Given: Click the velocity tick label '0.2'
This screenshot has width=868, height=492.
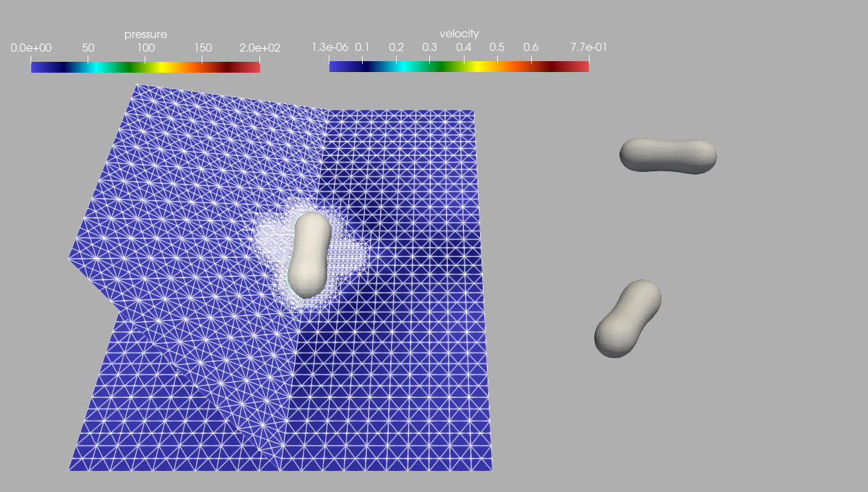Looking at the screenshot, I should click(x=397, y=47).
